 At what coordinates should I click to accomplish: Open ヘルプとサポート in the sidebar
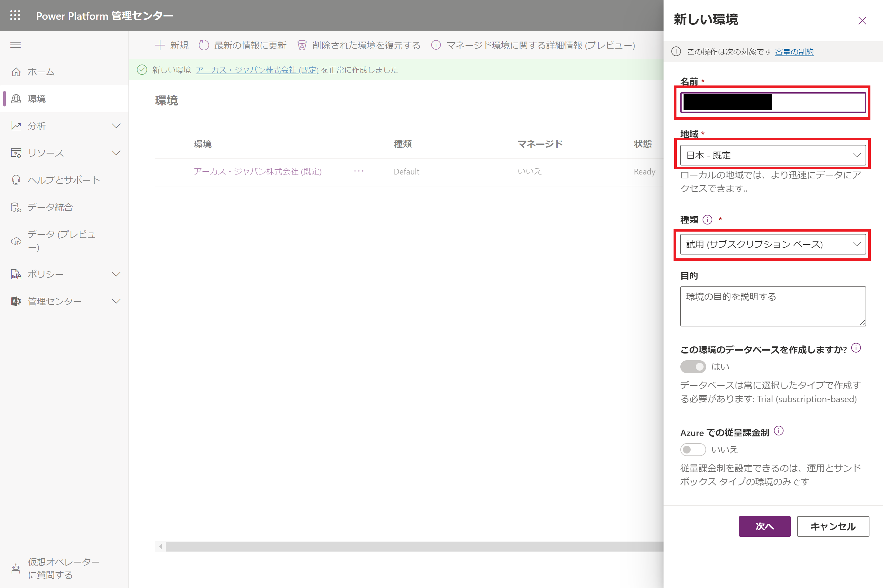click(x=64, y=180)
